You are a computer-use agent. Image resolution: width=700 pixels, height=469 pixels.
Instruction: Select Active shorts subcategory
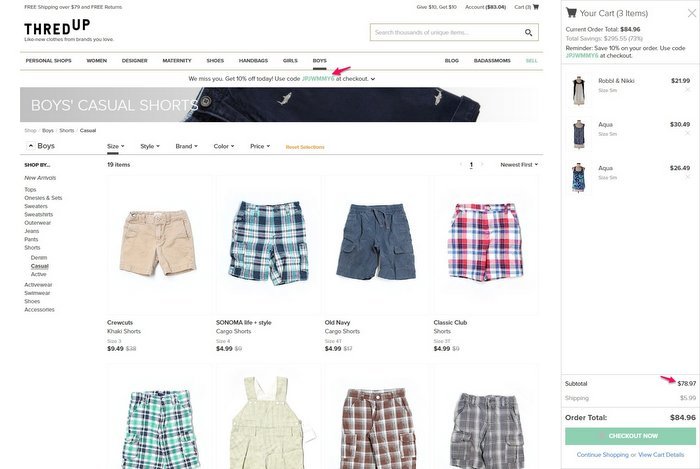(x=38, y=274)
